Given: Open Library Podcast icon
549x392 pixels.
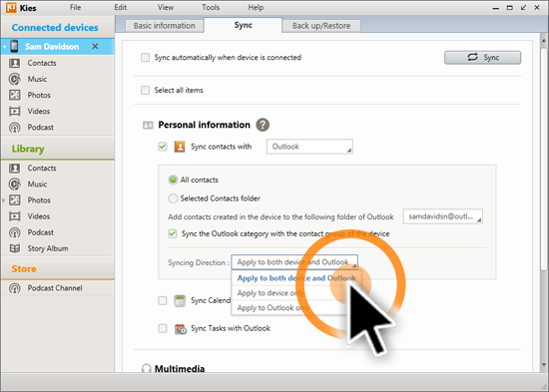Looking at the screenshot, I should pos(14,232).
